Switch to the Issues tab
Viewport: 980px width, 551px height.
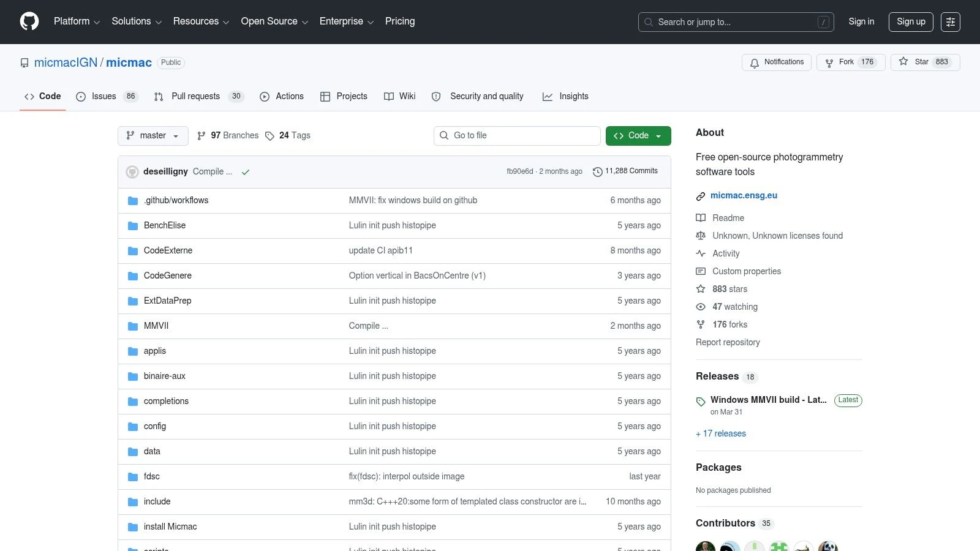(x=107, y=96)
